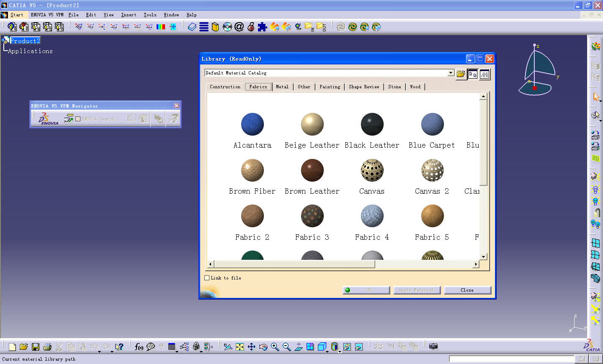Viewport: 603px width, 364px height.
Task: Switch Library to details list view
Action: (484, 74)
